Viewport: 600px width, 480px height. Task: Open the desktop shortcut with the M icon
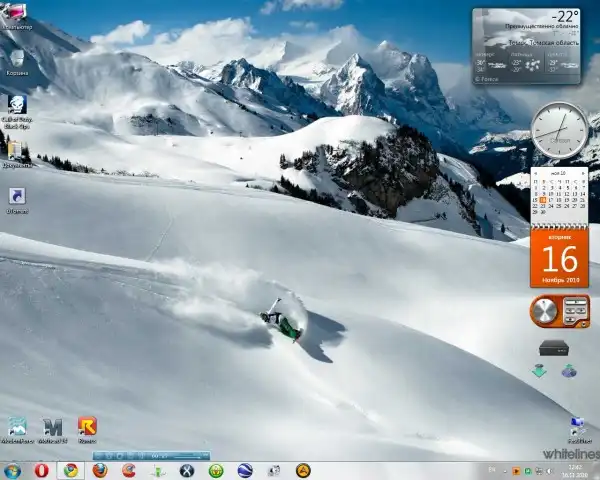53,428
